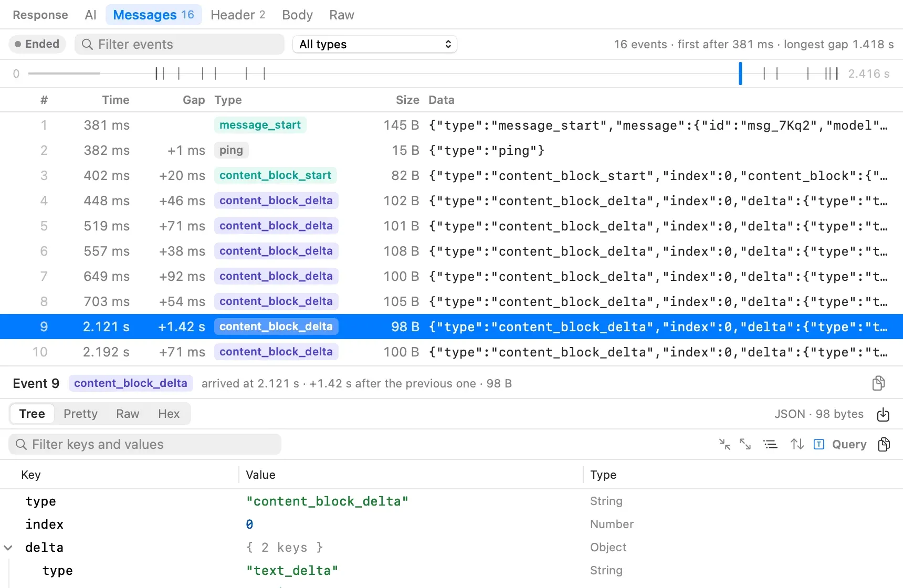Click the timeline progress bar near 0

(64, 73)
